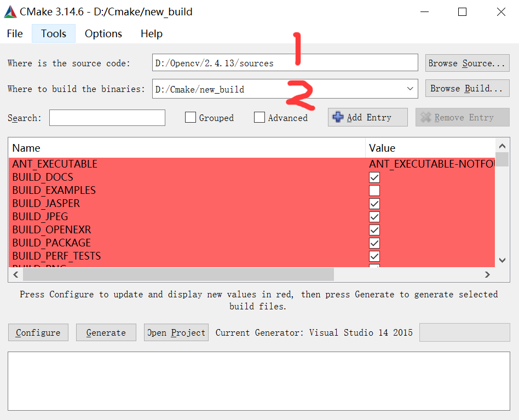Enable the Grouped checkbox
The image size is (519, 420).
pos(191,117)
